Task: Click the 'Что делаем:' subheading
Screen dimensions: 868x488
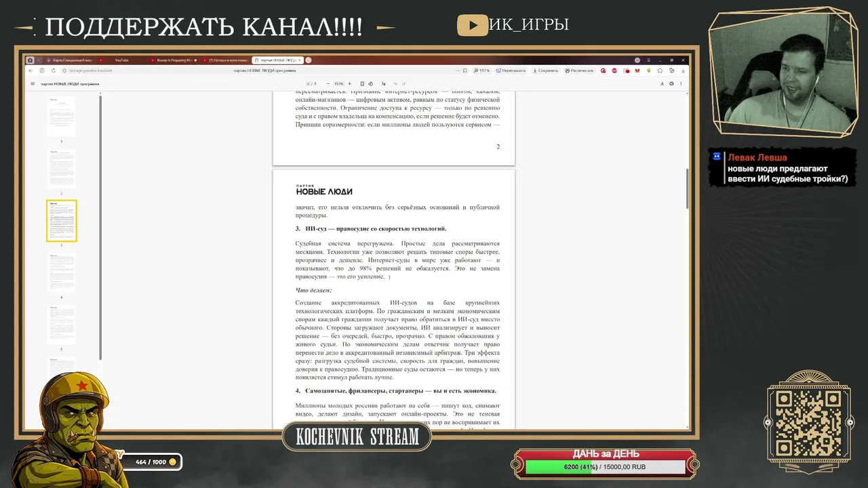Action: click(313, 290)
